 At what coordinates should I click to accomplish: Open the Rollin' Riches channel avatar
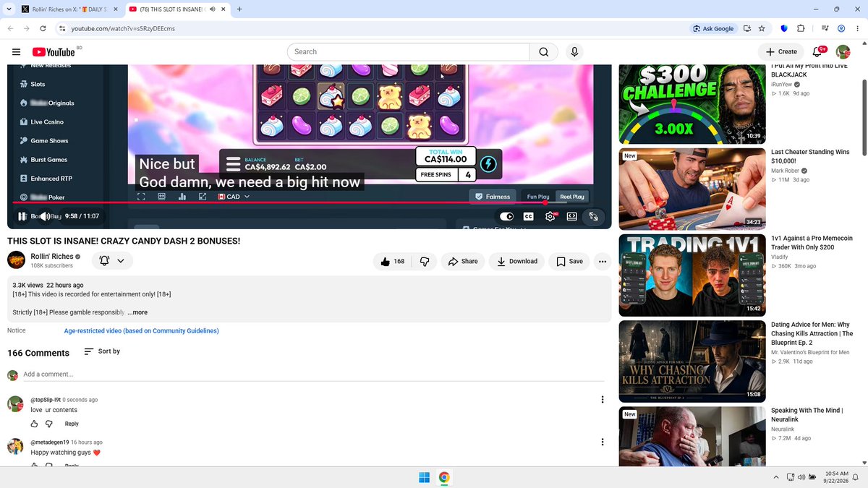(17, 260)
